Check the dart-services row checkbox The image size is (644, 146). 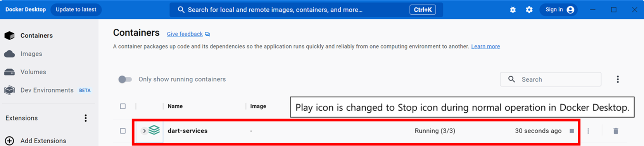tap(123, 131)
